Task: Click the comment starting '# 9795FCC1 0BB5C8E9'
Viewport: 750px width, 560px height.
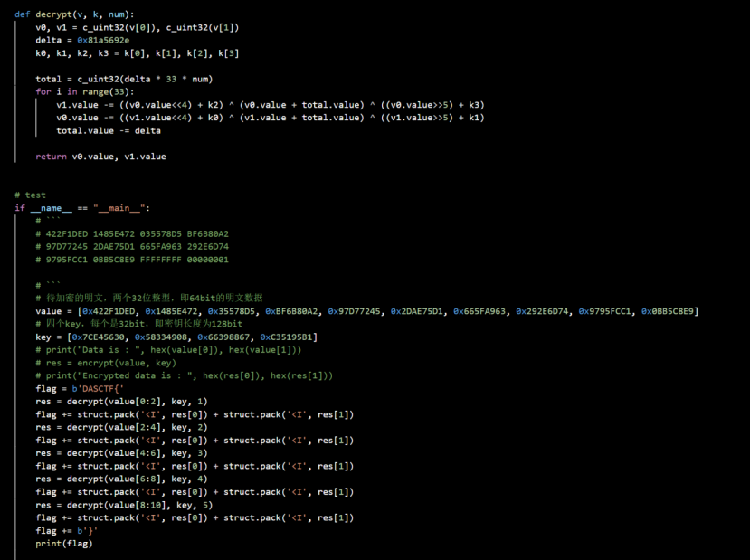Action: coord(132,260)
